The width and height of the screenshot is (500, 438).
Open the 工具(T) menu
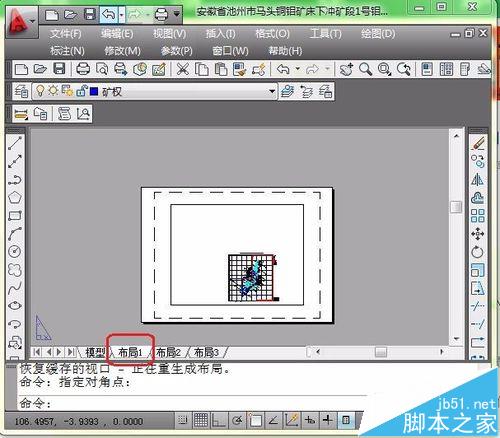coord(326,34)
